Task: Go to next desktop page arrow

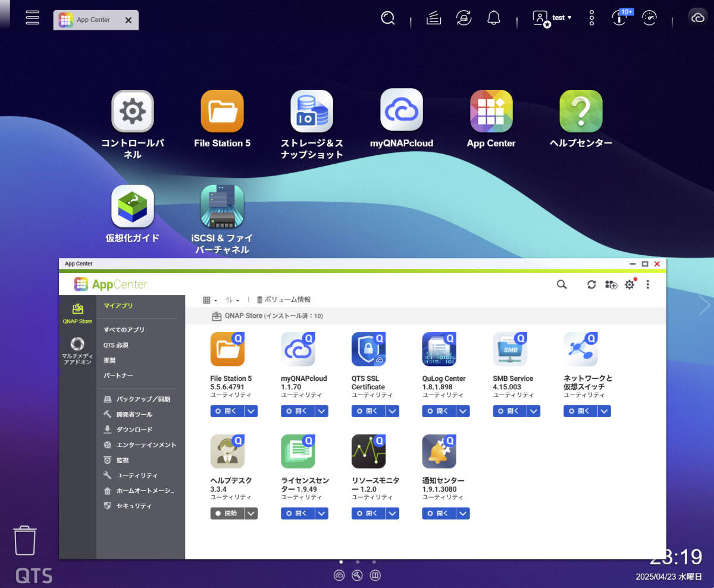Action: (704, 305)
